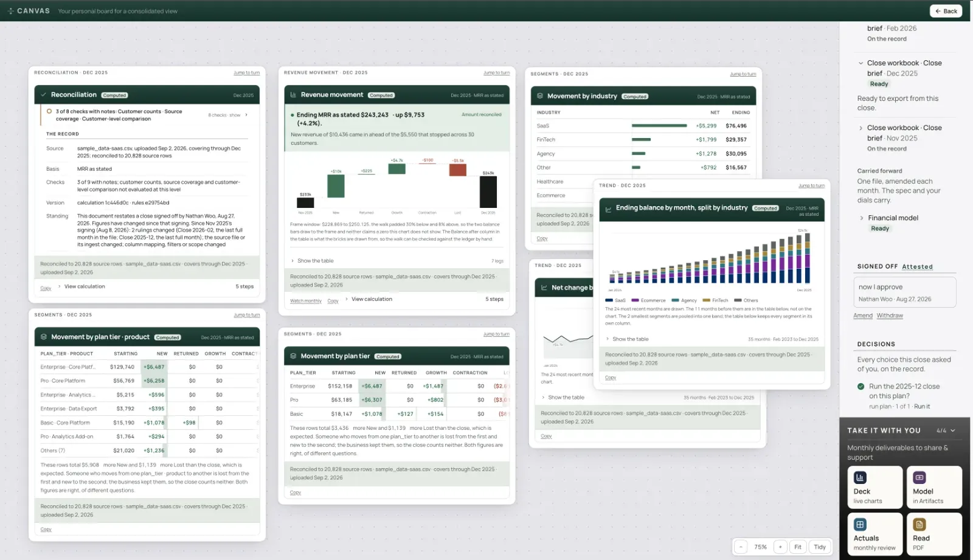The width and height of the screenshot is (973, 560).
Task: Click the 75% zoom level indicator
Action: pyautogui.click(x=761, y=547)
